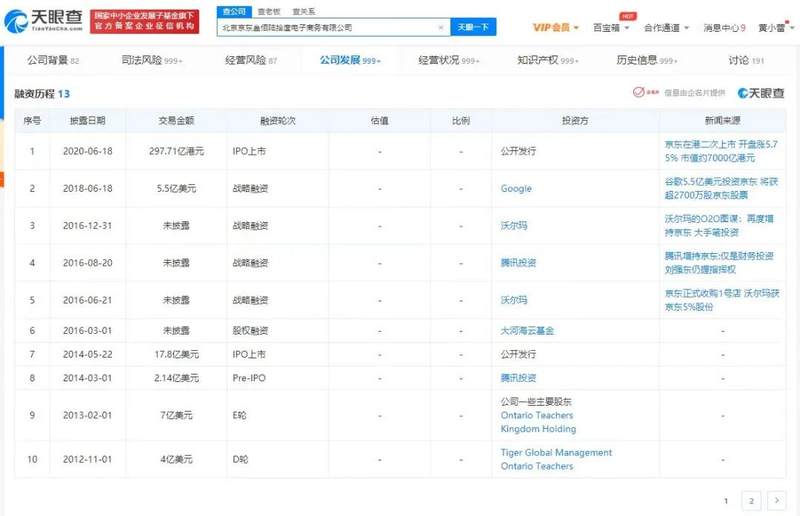Open the VIP会员 dropdown
The image size is (800, 516).
(x=556, y=28)
